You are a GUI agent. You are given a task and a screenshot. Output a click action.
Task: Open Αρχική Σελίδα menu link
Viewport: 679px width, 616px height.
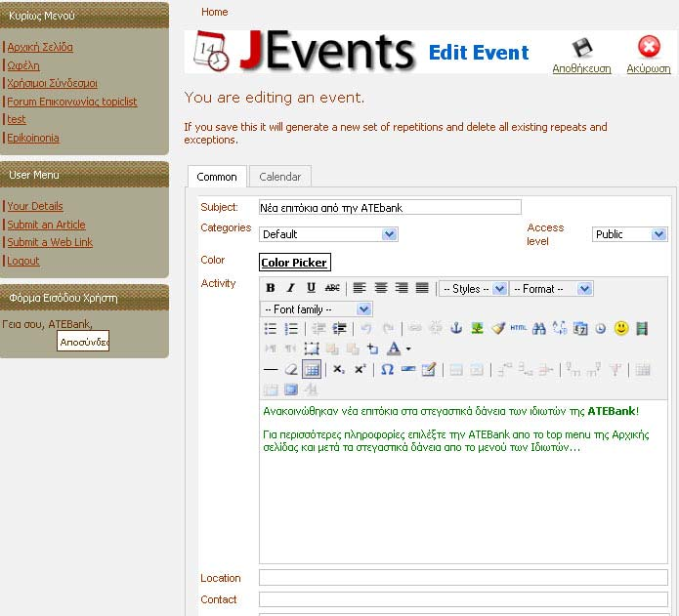pos(40,47)
